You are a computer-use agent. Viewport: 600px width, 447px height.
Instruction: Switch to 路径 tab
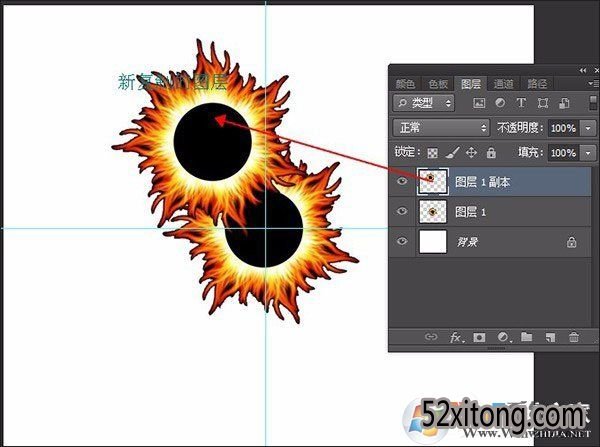[x=537, y=83]
